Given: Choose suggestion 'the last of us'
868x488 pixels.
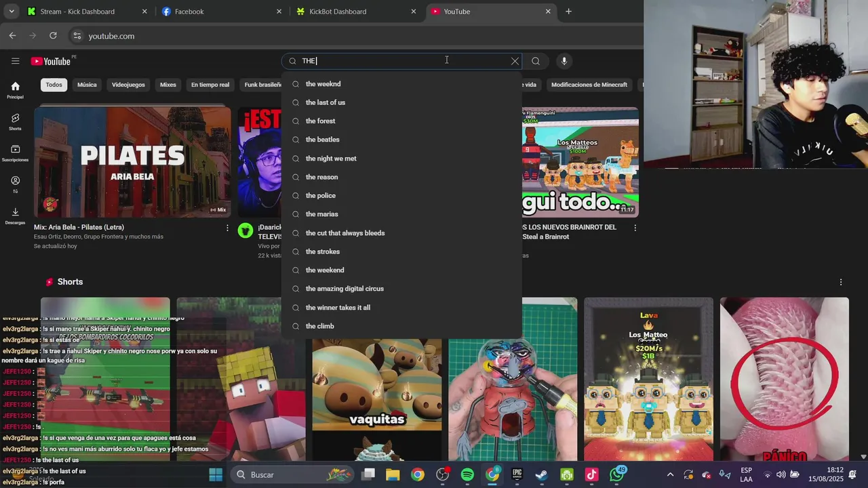Looking at the screenshot, I should click(x=401, y=102).
